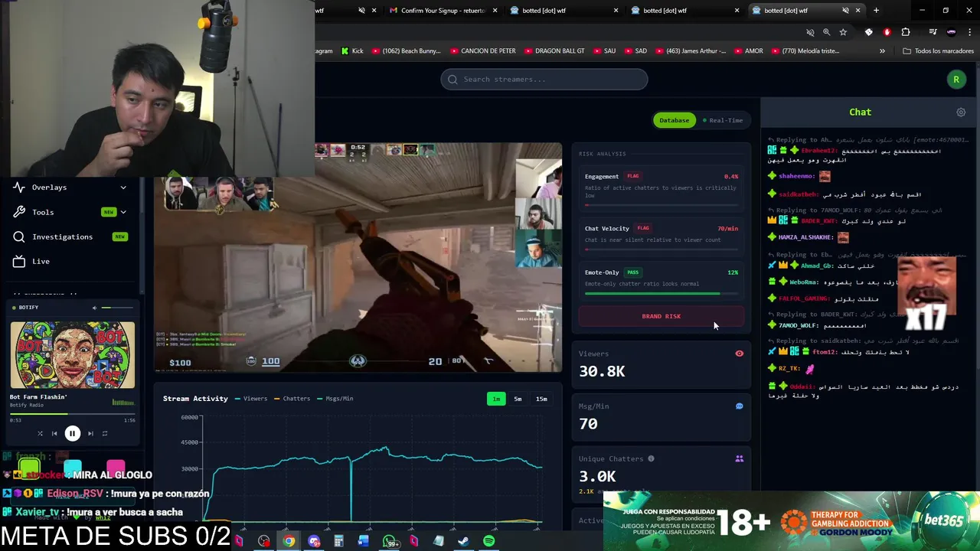980x551 pixels.
Task: Select the 5m chart range
Action: coord(518,399)
